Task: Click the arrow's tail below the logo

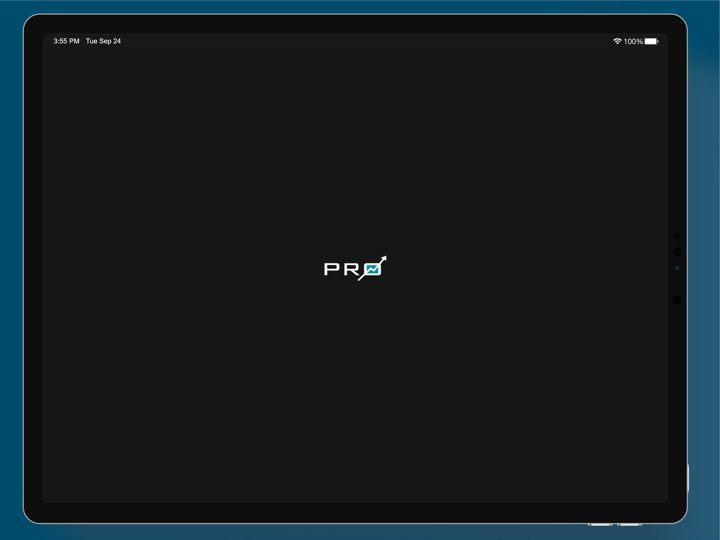Action: point(362,277)
